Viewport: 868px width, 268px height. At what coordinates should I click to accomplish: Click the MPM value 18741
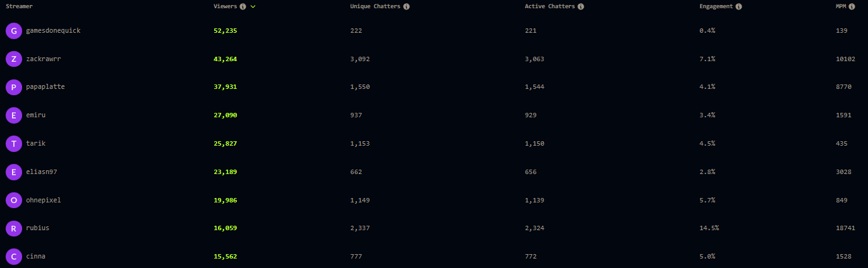point(845,228)
